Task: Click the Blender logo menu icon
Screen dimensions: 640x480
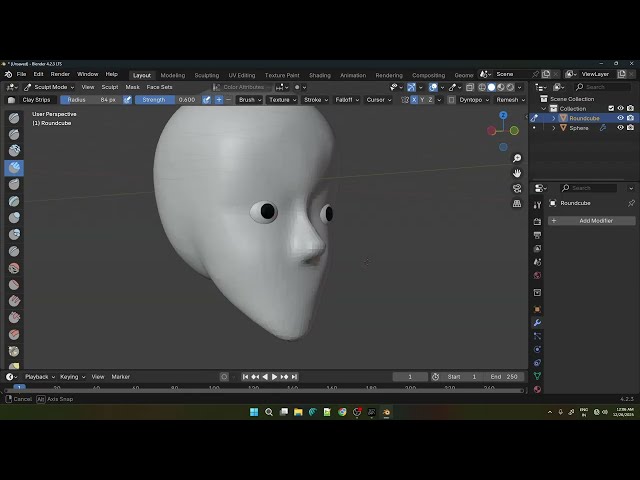Action: (x=8, y=74)
